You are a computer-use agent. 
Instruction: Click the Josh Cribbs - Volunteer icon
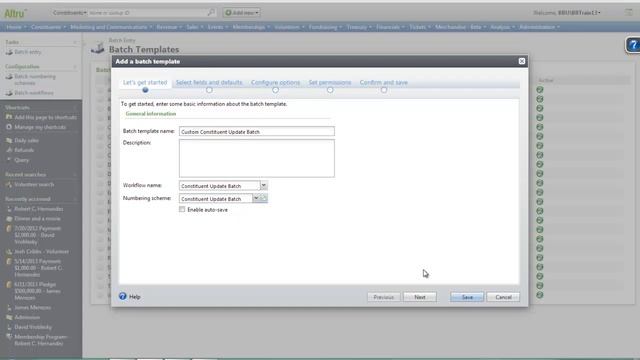pos(9,251)
